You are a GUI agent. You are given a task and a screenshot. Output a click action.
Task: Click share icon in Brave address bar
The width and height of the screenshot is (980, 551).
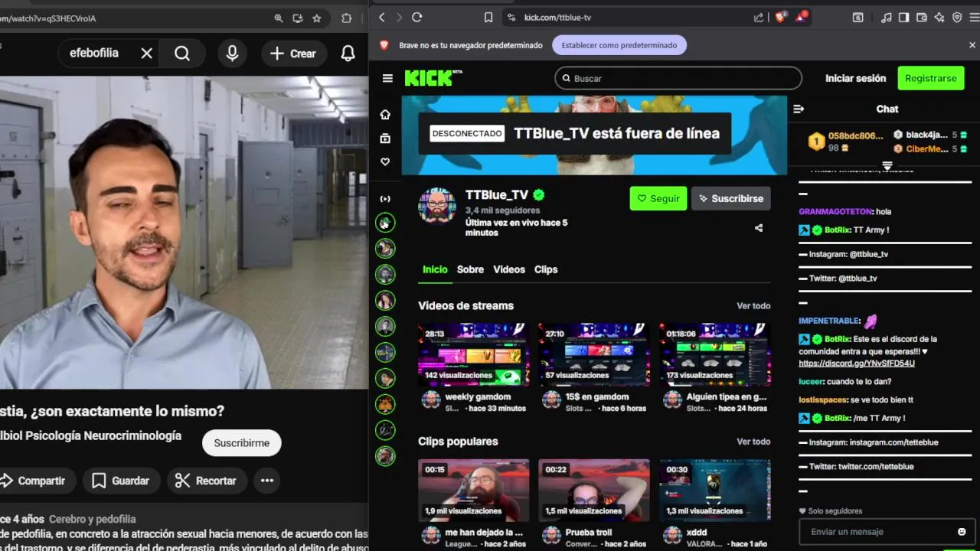coord(759,17)
